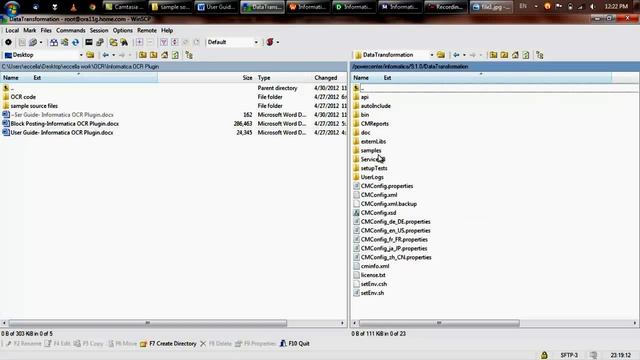Expand the red session icon dropdown arrow
640x360 pixels.
tap(278, 42)
